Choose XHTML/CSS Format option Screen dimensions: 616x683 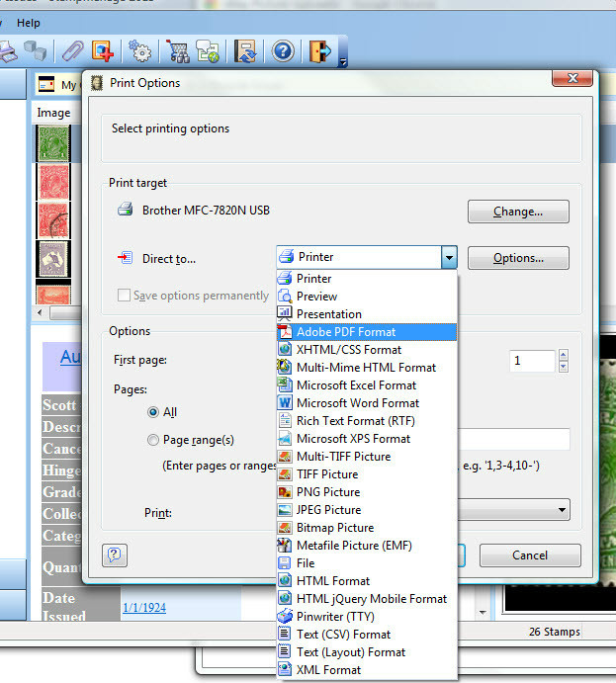tap(367, 350)
